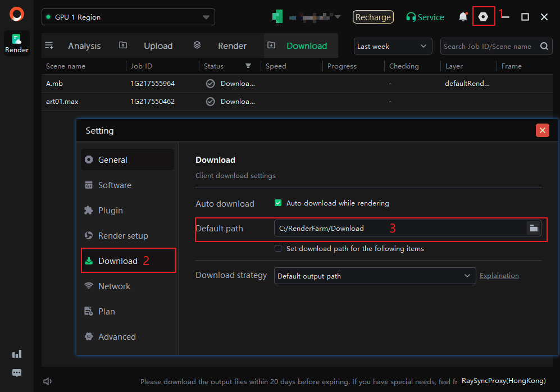
Task: Switch to the Upload tab
Action: (158, 46)
